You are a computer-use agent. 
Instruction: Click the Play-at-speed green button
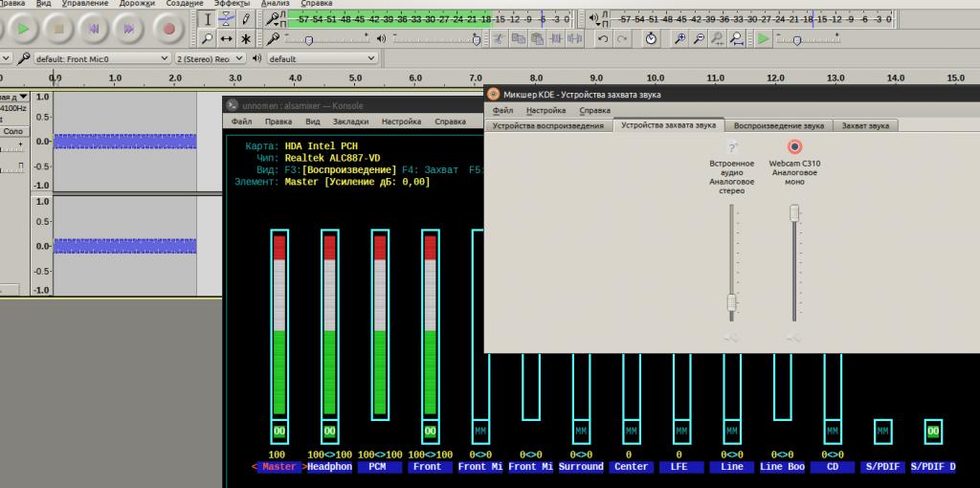click(x=763, y=38)
